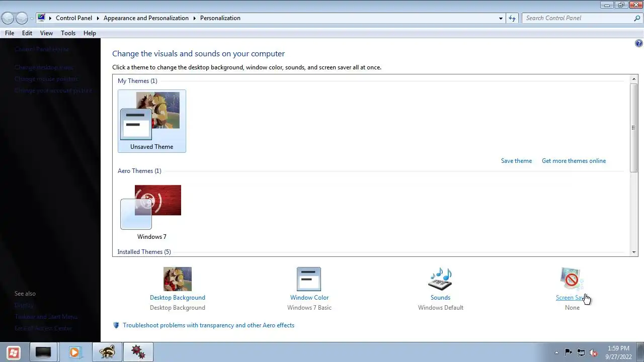Open recent pages dropdown beside navigation arrows
This screenshot has height=362, width=644.
[x=32, y=19]
